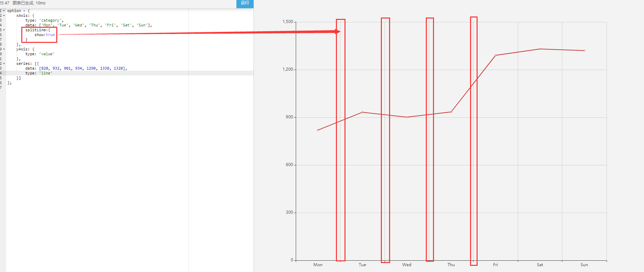Select the Tue data point on line
This screenshot has width=644, height=272.
(x=362, y=112)
